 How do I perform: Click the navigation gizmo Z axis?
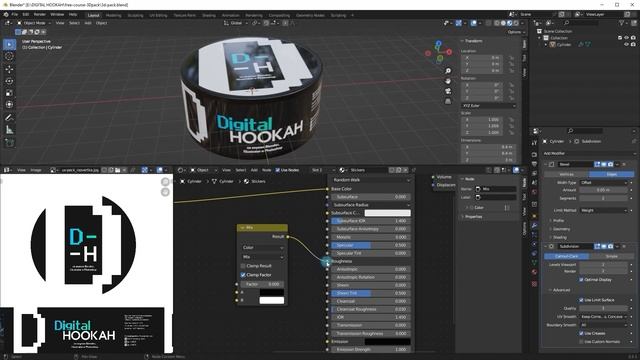[x=438, y=43]
